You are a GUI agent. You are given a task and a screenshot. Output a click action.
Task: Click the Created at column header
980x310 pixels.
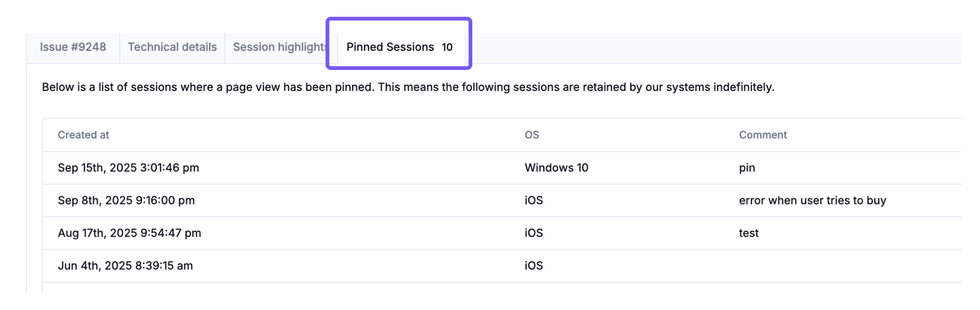(x=83, y=135)
